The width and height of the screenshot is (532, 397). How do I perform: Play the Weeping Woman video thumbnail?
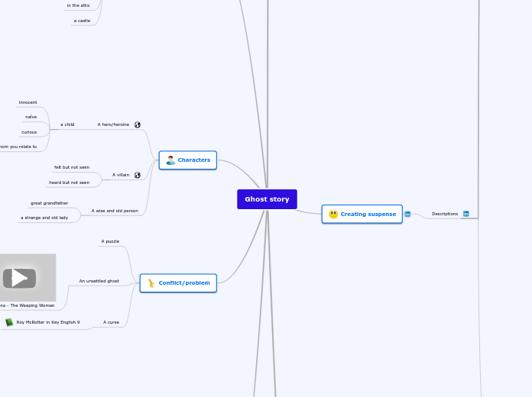pos(20,278)
